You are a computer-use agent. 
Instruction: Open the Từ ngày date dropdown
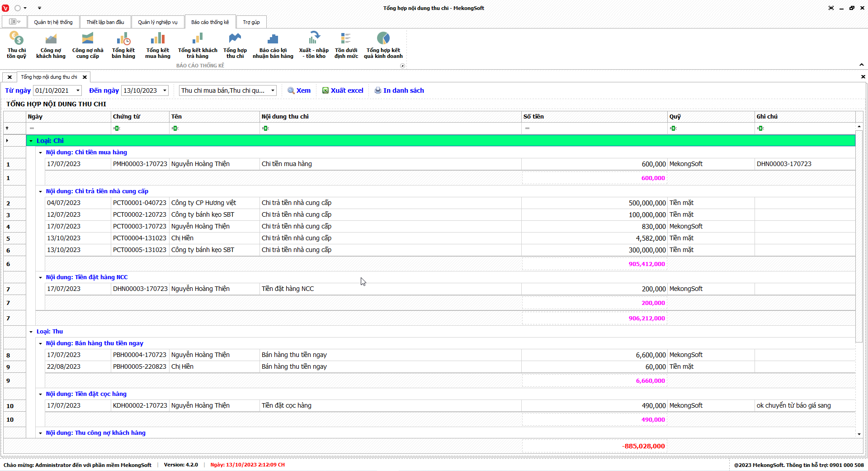(78, 90)
